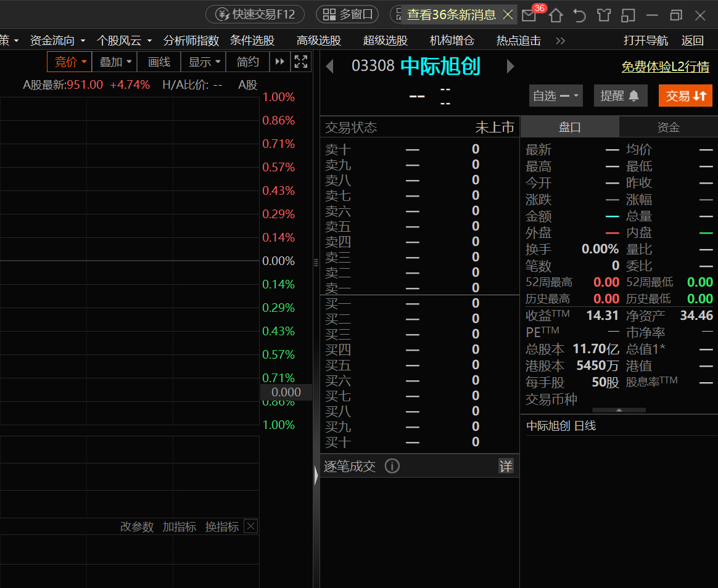Screen dimensions: 718x588
Task: Click 画线 drawing tool button
Action: pos(159,62)
